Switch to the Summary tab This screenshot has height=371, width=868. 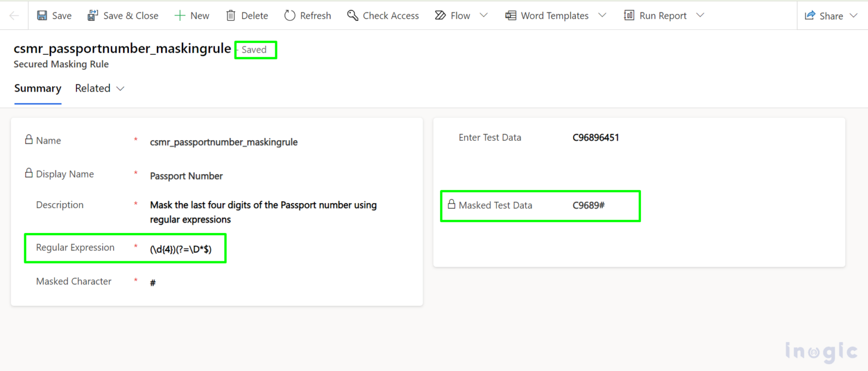tap(38, 89)
